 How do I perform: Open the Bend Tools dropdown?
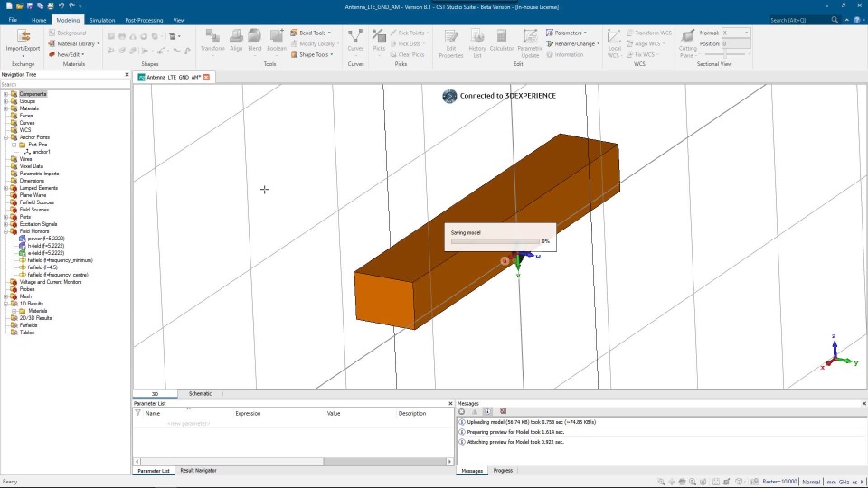click(311, 33)
